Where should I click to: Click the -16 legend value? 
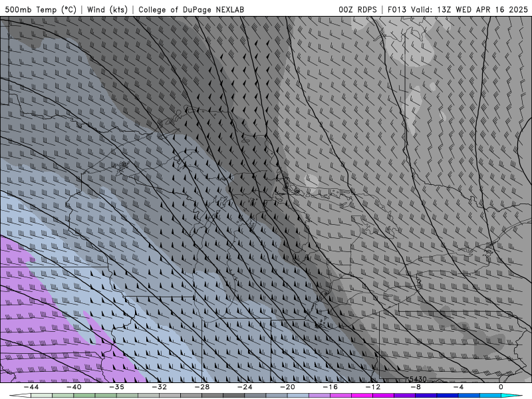pos(331,387)
